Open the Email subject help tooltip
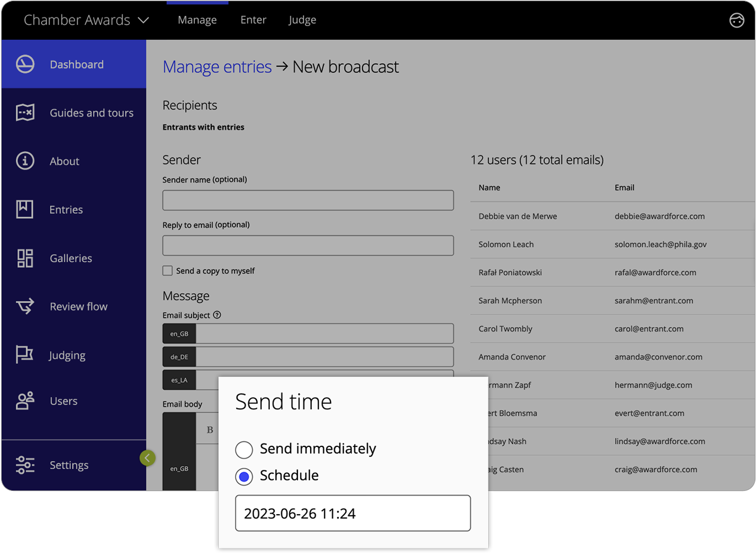 coord(217,315)
